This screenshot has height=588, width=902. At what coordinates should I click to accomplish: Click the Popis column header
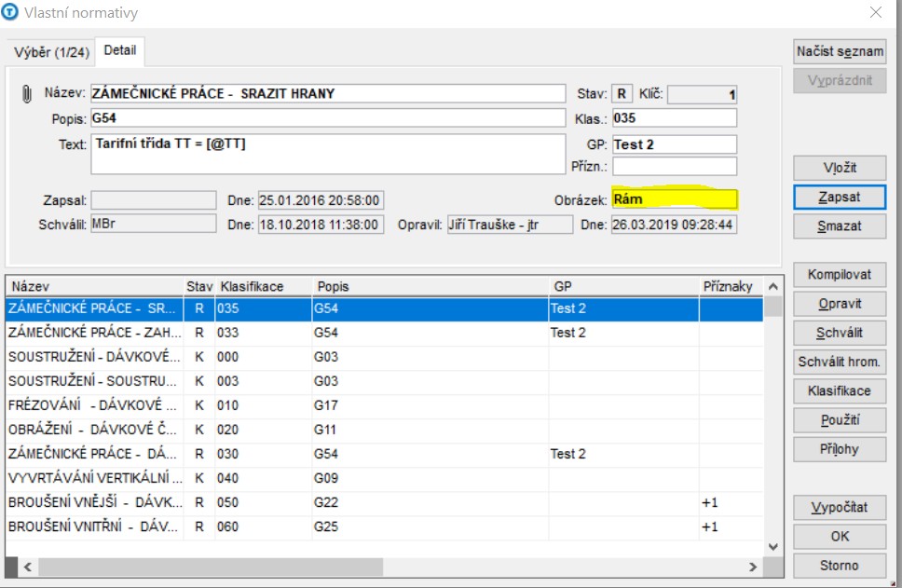(430, 286)
